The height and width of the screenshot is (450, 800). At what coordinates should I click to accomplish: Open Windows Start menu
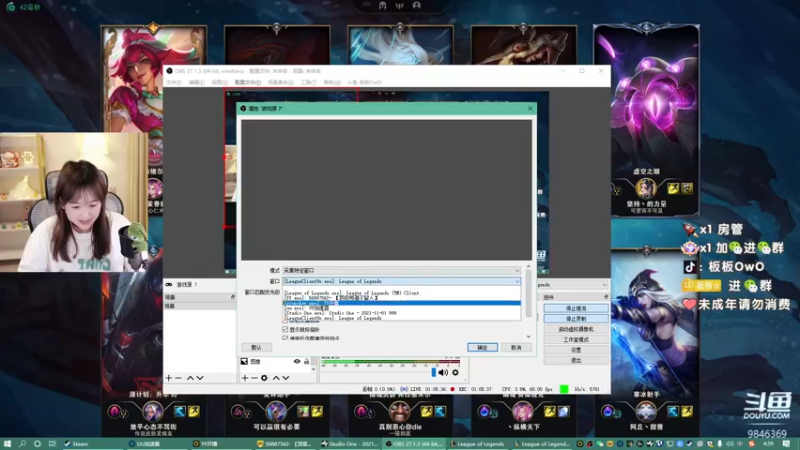pyautogui.click(x=7, y=444)
